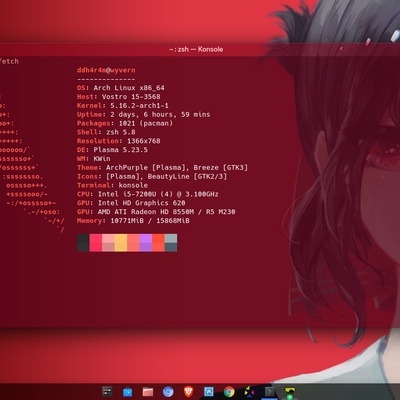Click the 'Terminal: konsole' line

(x=112, y=185)
